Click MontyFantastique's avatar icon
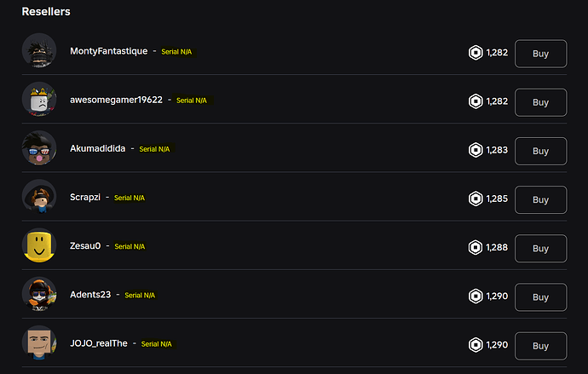 click(39, 51)
